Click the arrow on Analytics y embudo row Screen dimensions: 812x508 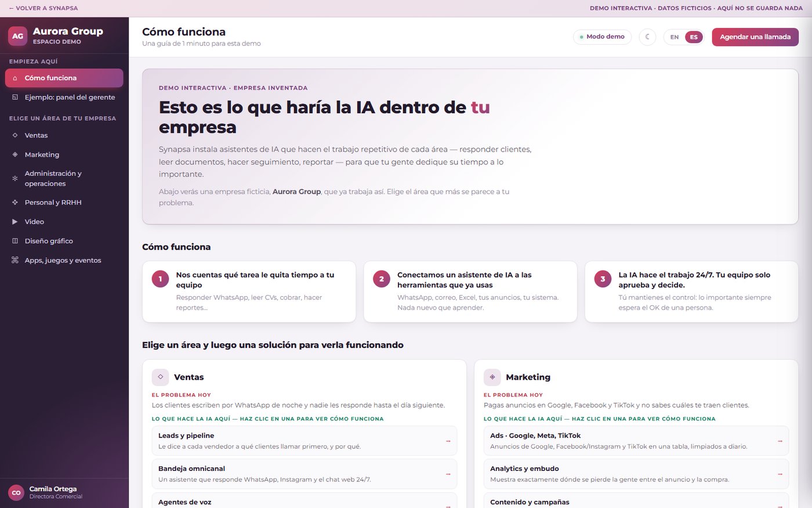(x=780, y=474)
